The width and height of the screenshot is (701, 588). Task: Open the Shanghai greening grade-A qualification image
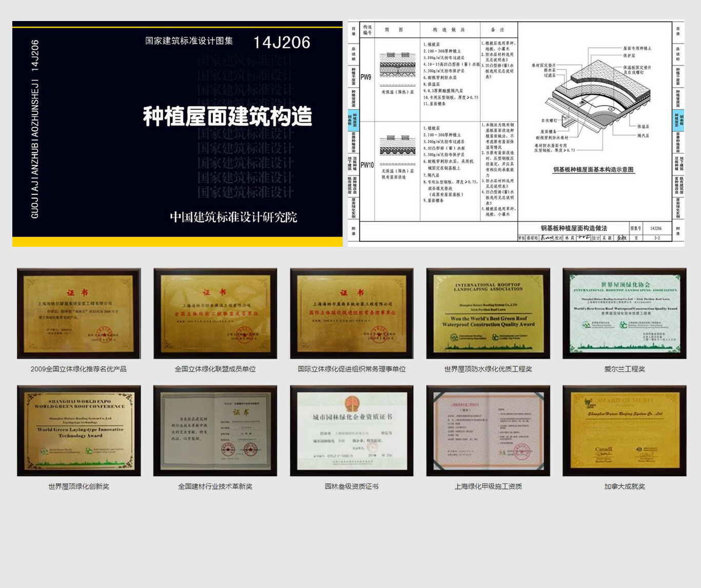(488, 430)
